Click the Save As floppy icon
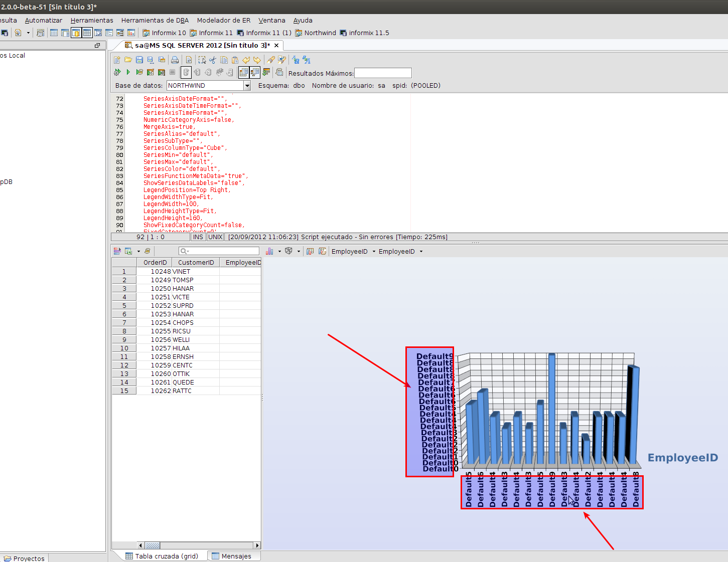Image resolution: width=728 pixels, height=562 pixels. [151, 60]
